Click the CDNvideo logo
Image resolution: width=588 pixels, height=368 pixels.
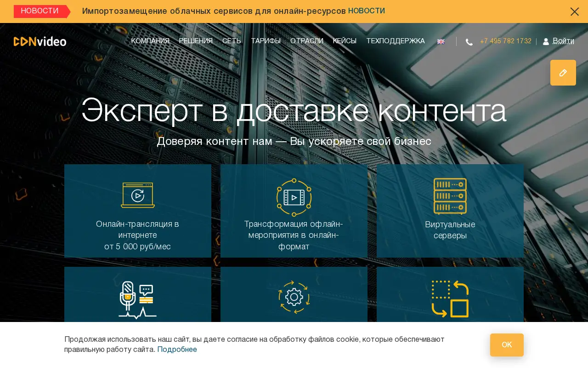40,41
